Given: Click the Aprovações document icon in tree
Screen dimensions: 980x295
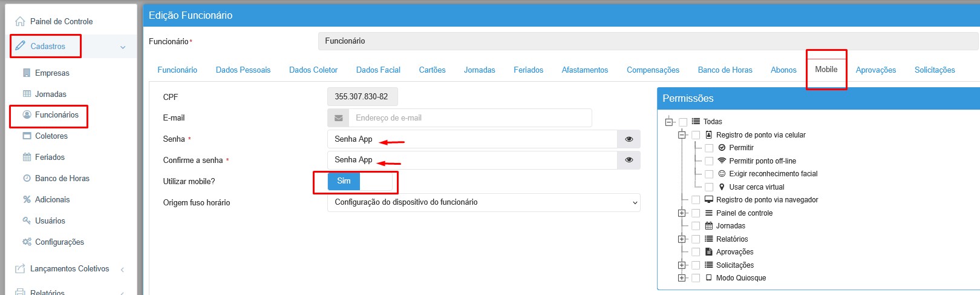Looking at the screenshot, I should (x=709, y=252).
